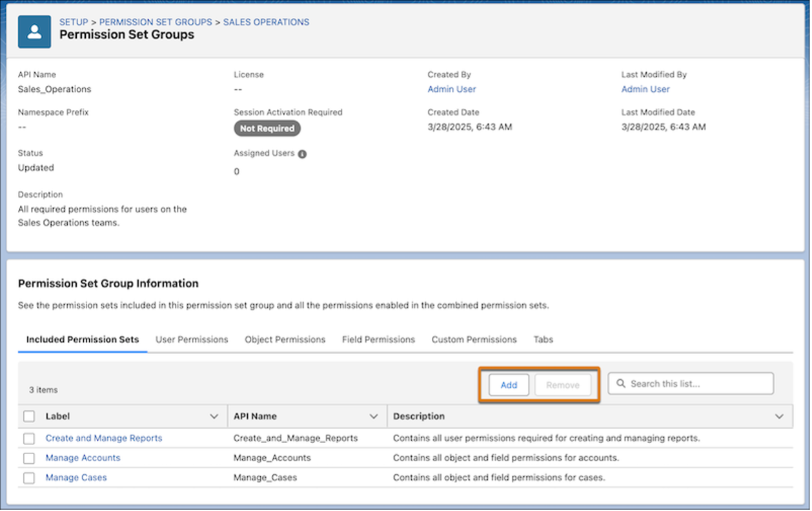
Task: Open Admin User link under Created By
Action: tap(452, 89)
